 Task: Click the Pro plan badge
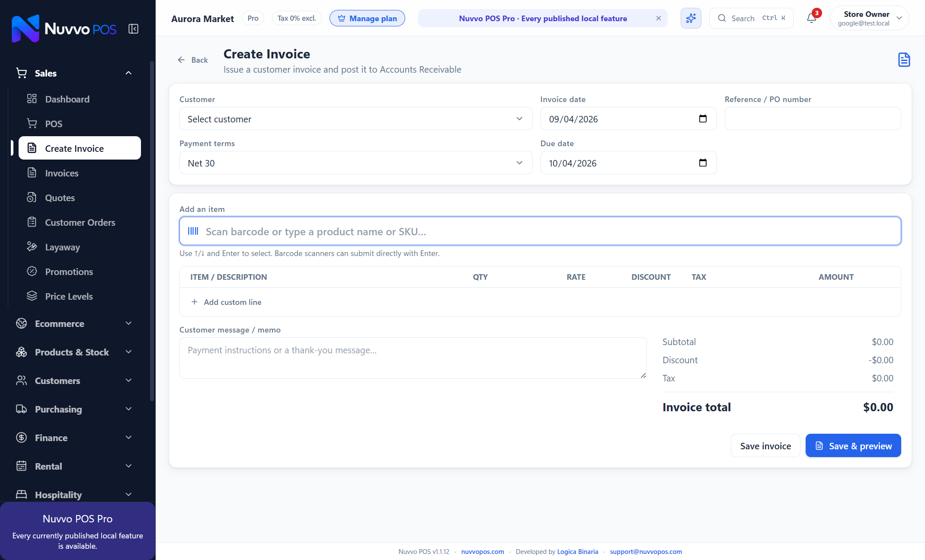pos(253,18)
